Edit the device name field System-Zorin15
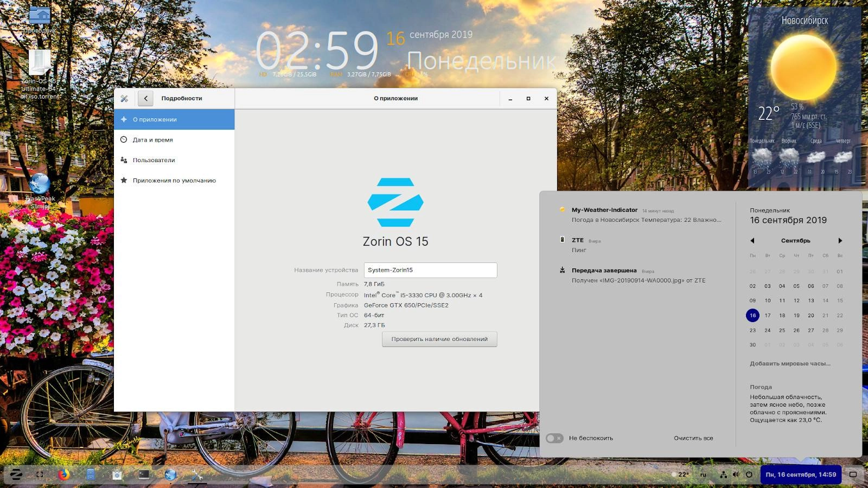Viewport: 868px width, 488px height. (x=430, y=270)
